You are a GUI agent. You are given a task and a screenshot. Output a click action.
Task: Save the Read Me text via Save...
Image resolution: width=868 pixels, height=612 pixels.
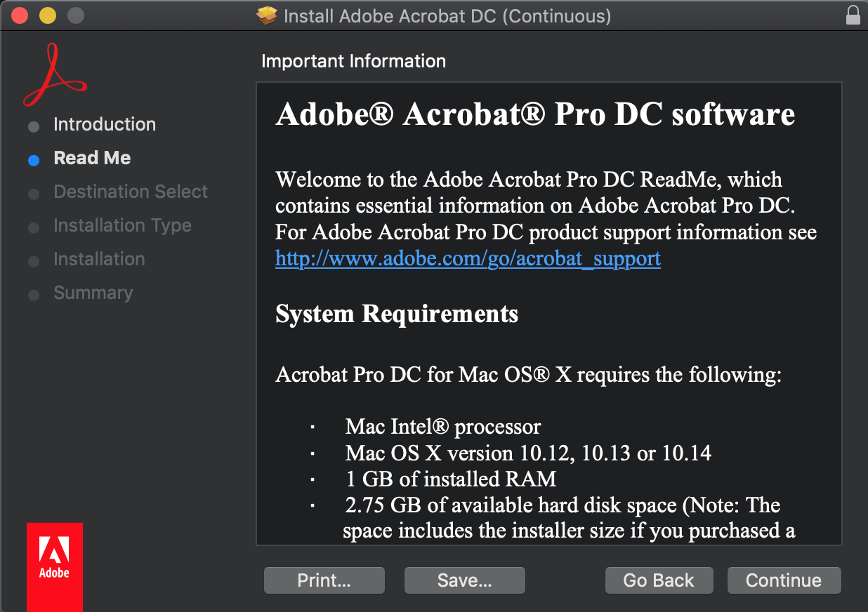pyautogui.click(x=464, y=580)
